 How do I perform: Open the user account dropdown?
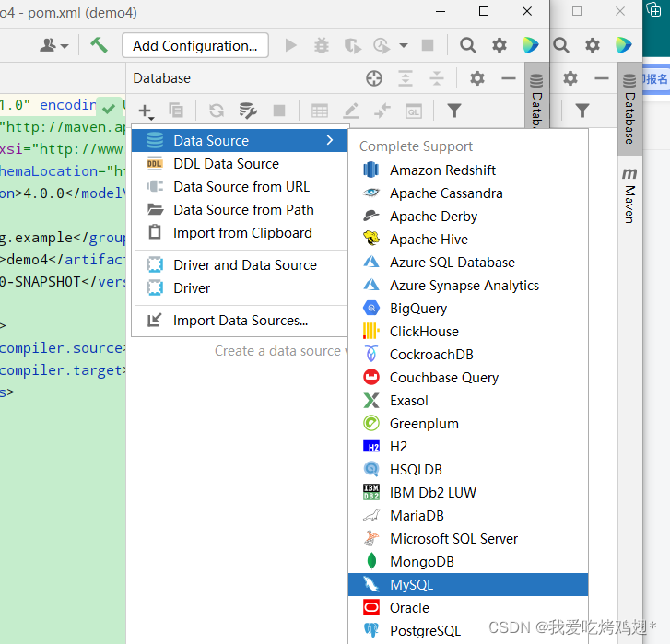click(x=53, y=45)
